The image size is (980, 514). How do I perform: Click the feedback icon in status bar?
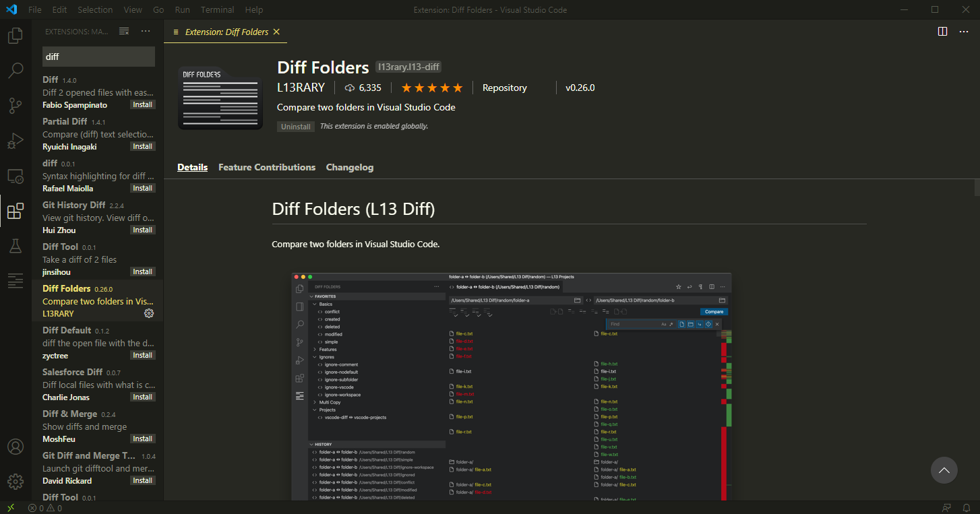coord(947,508)
